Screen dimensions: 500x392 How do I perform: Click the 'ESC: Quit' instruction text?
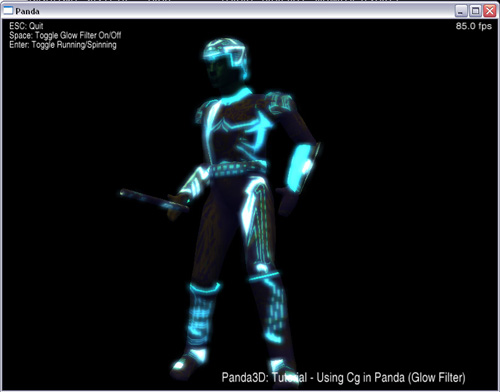point(26,26)
